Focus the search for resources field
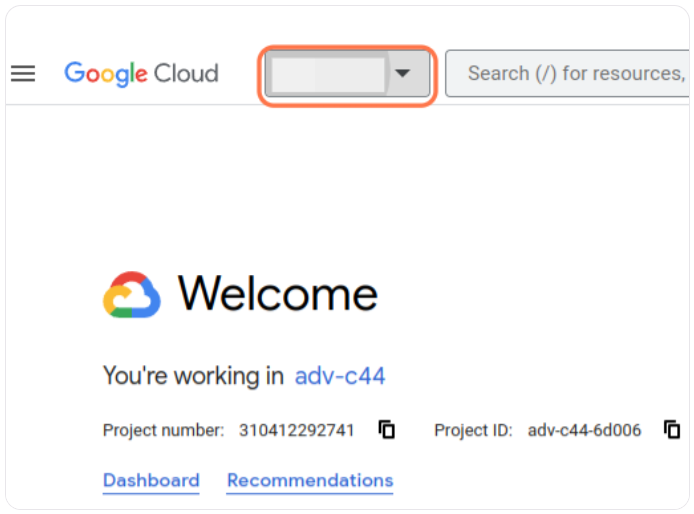The image size is (694, 514). click(x=570, y=74)
